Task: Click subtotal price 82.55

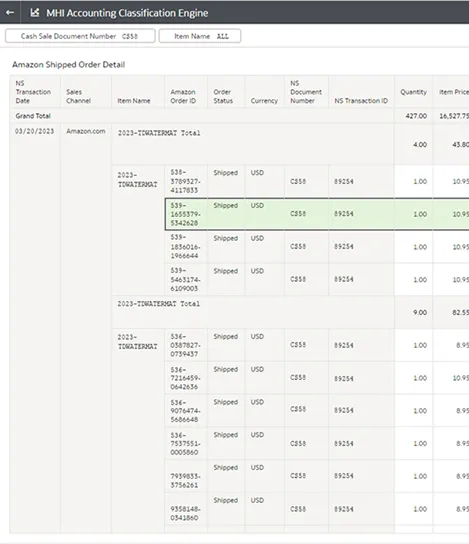Action: pos(460,313)
